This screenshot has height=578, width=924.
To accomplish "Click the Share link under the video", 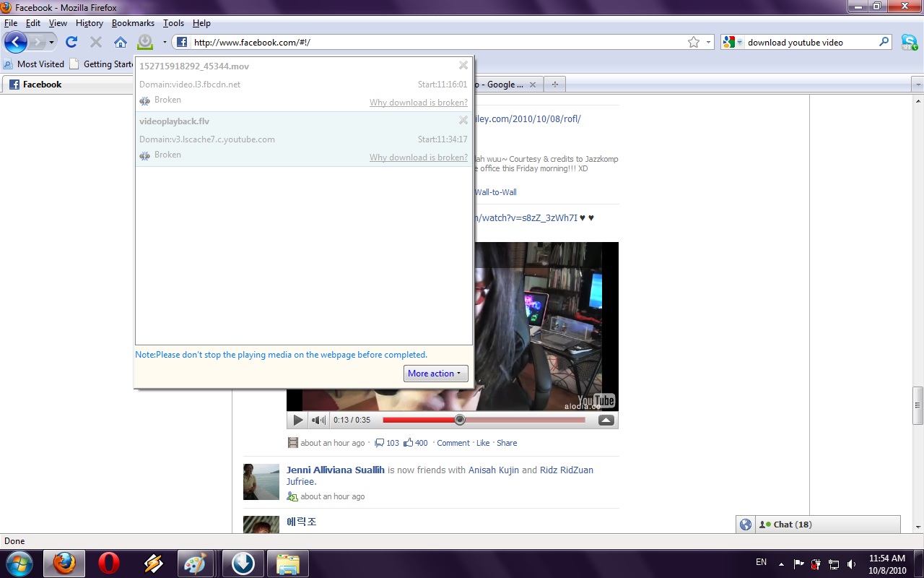I will pyautogui.click(x=507, y=443).
